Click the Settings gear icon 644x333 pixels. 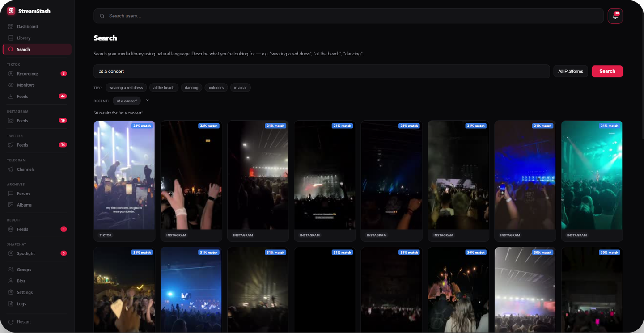click(11, 292)
